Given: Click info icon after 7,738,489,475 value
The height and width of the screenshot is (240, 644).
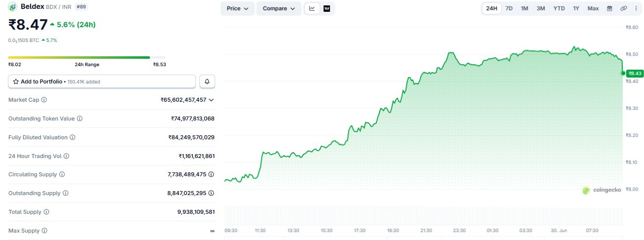Looking at the screenshot, I should (211, 174).
